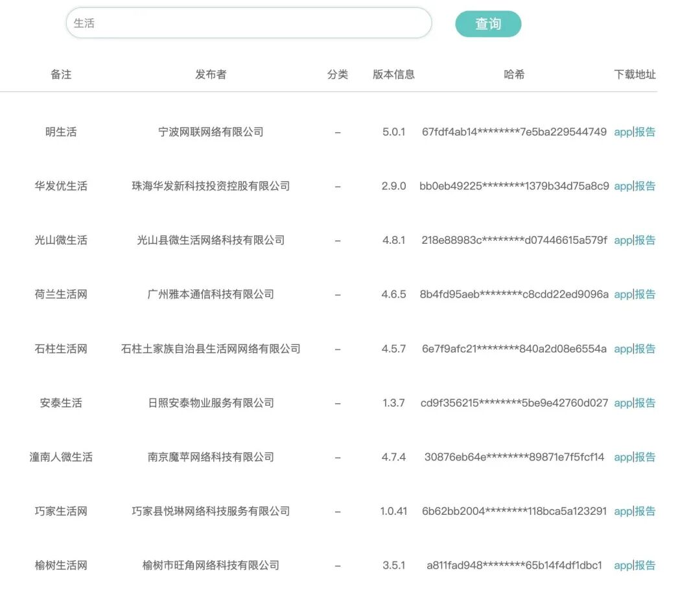The height and width of the screenshot is (590, 700).
Task: Click the 查询 search button
Action: pyautogui.click(x=488, y=24)
